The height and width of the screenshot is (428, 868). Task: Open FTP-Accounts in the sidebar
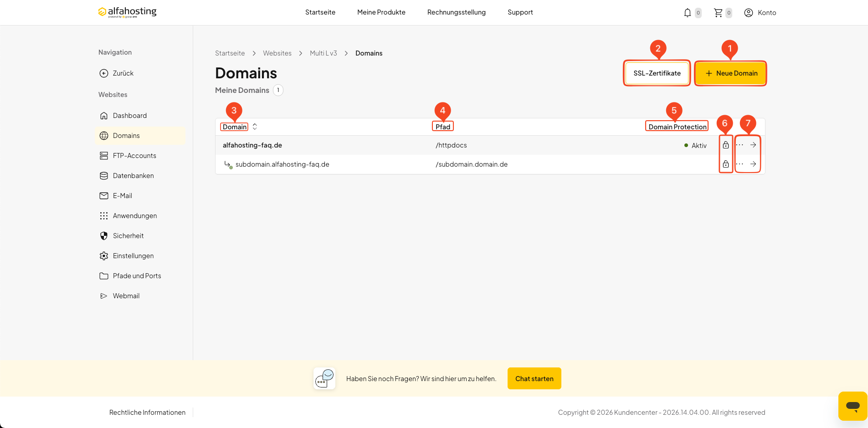tap(140, 156)
